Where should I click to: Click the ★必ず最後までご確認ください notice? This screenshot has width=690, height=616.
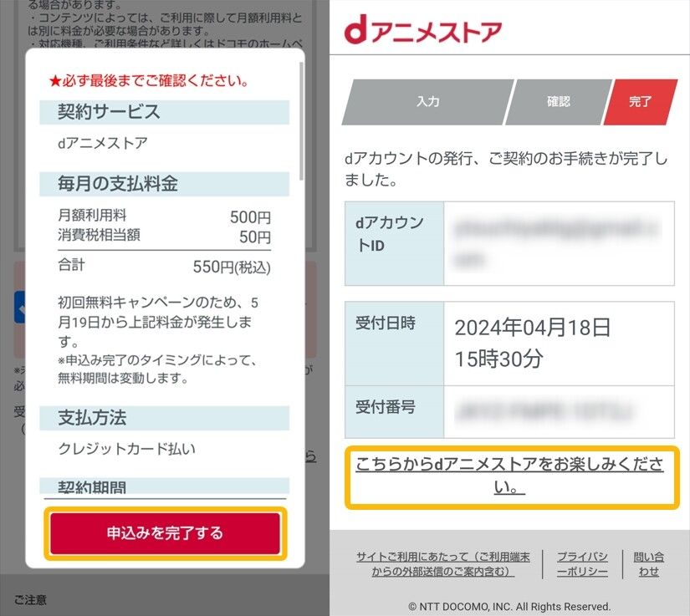tap(149, 81)
